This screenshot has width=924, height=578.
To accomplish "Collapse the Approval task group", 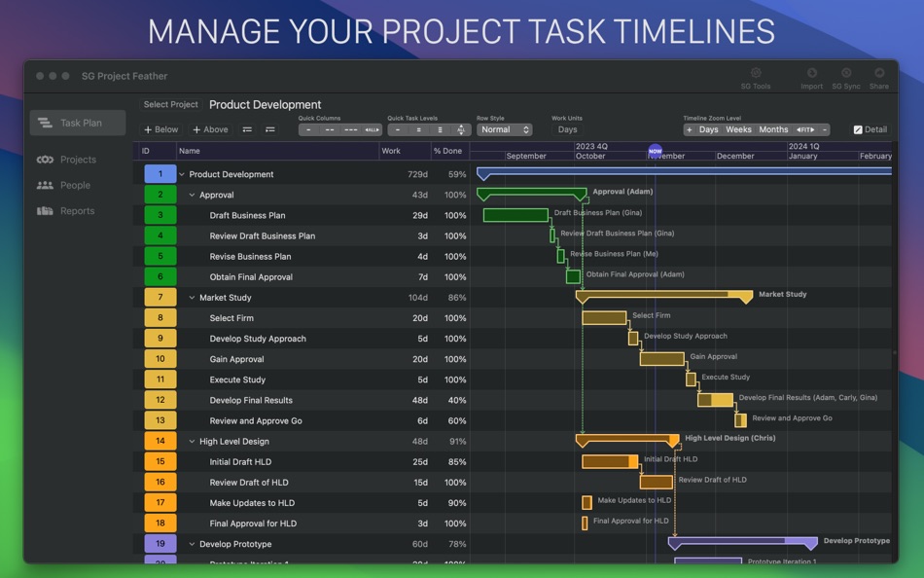I will click(192, 196).
